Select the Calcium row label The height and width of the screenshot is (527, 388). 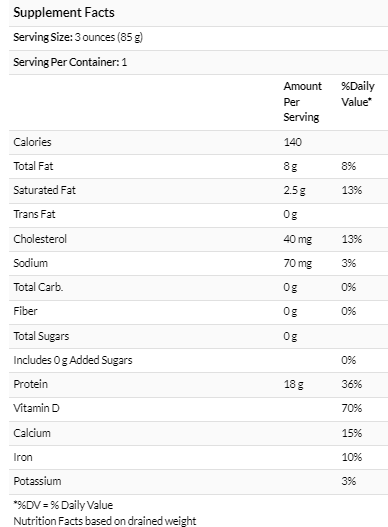point(32,433)
